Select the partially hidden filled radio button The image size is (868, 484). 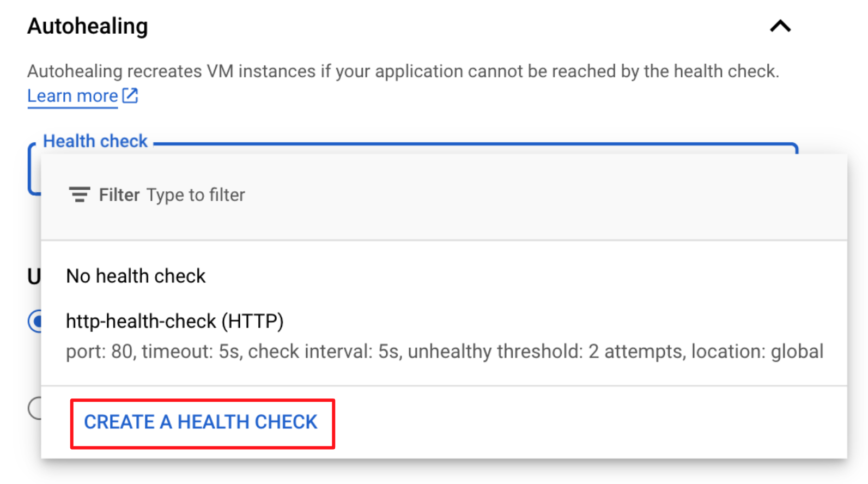(x=35, y=321)
